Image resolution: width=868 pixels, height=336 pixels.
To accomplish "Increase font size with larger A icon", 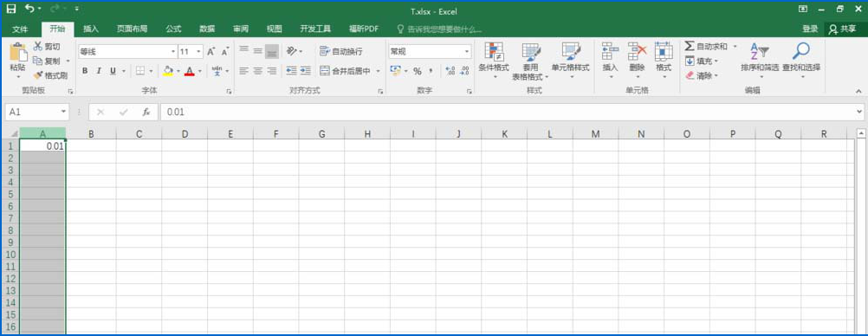I will 211,52.
